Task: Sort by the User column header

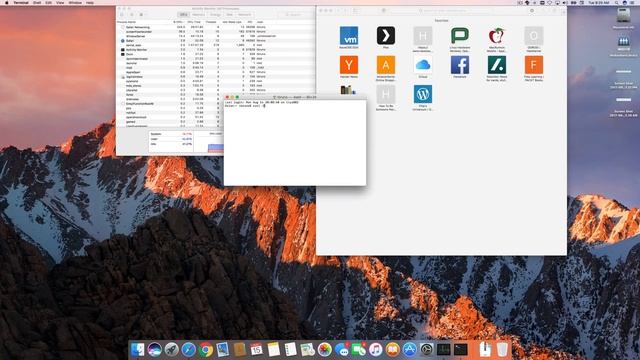Action: click(x=260, y=22)
